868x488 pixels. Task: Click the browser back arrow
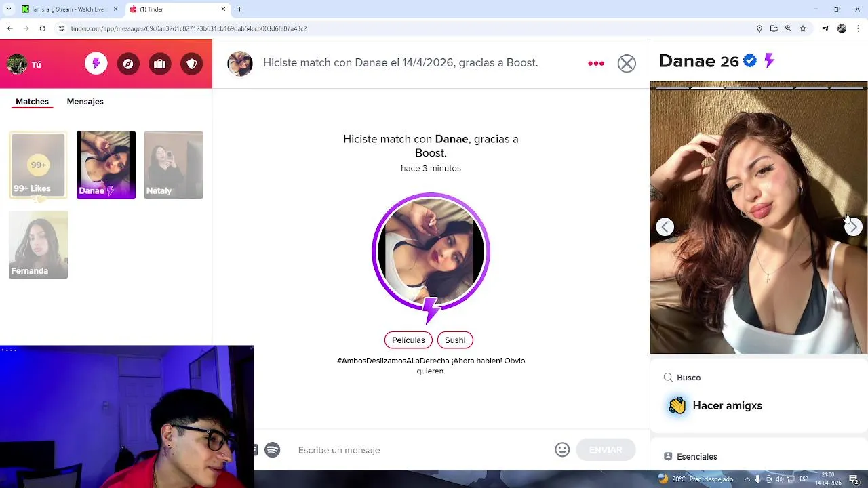tap(9, 28)
